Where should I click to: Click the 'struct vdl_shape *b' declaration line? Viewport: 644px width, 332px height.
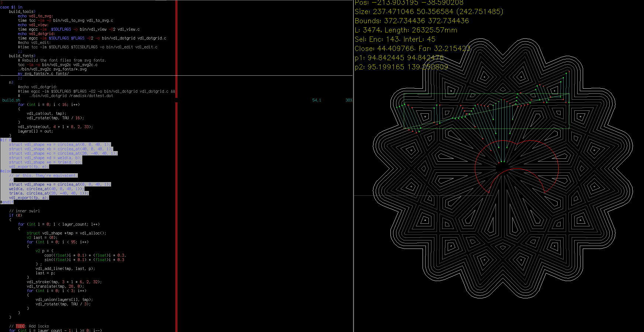[60, 149]
